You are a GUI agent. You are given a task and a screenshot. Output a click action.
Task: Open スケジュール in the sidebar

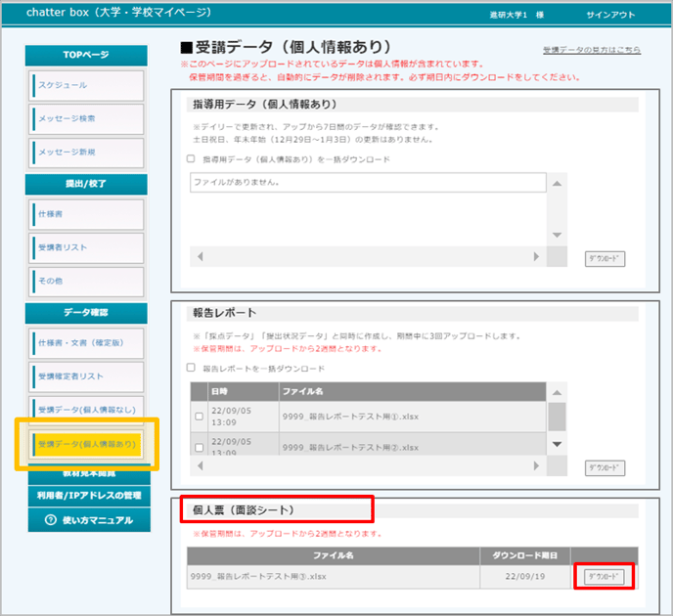(x=87, y=85)
